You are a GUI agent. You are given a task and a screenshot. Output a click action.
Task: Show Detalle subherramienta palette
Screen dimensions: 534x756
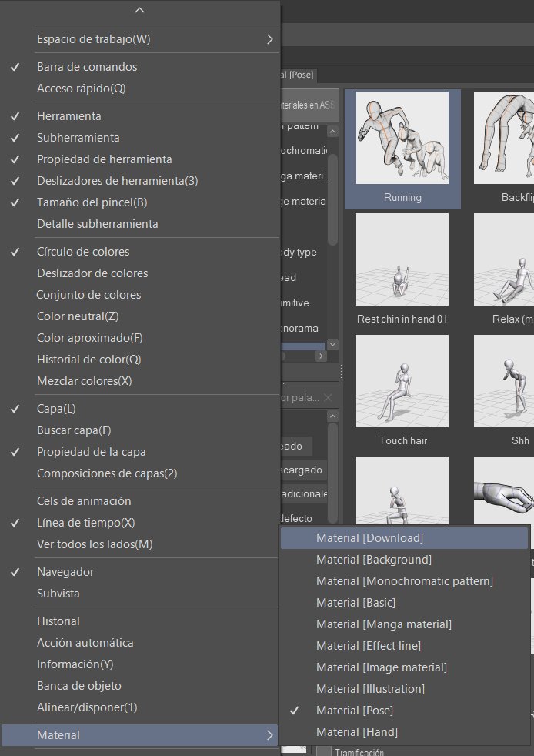click(140, 224)
